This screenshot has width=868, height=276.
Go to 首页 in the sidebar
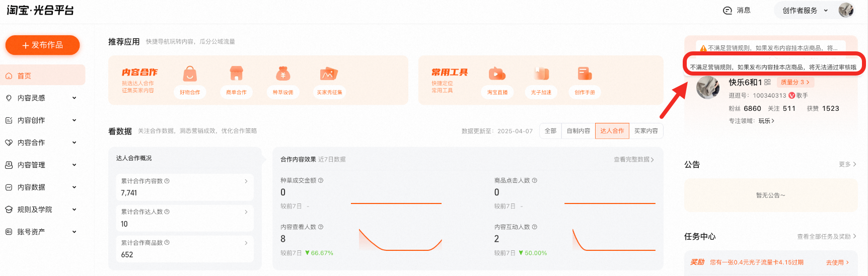coord(43,76)
